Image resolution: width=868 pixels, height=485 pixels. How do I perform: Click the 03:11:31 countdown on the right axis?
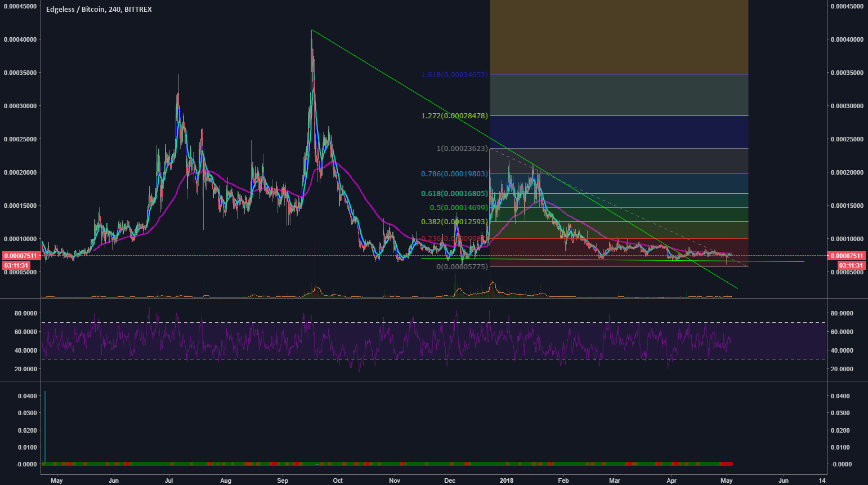click(x=851, y=265)
